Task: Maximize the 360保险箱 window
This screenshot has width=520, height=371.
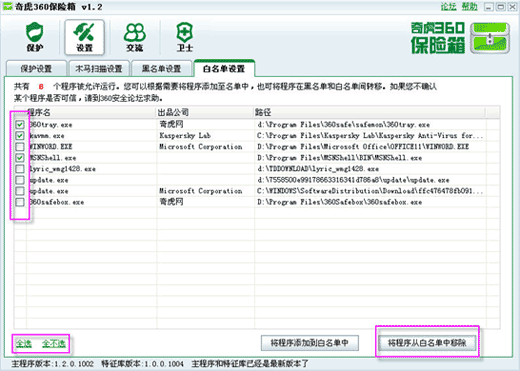Action: pyautogui.click(x=501, y=7)
